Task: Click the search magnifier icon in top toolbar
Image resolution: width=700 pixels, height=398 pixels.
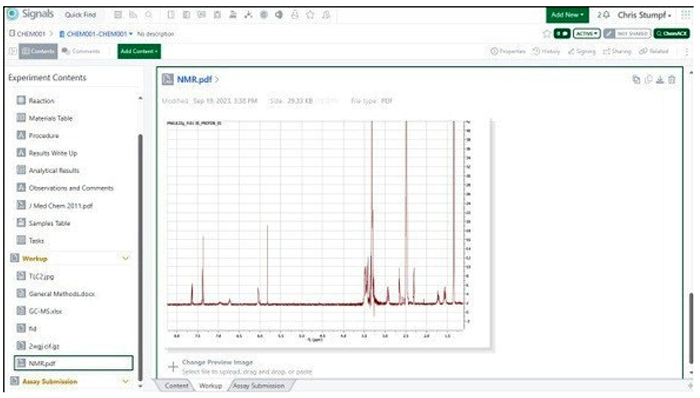Action: [x=149, y=15]
